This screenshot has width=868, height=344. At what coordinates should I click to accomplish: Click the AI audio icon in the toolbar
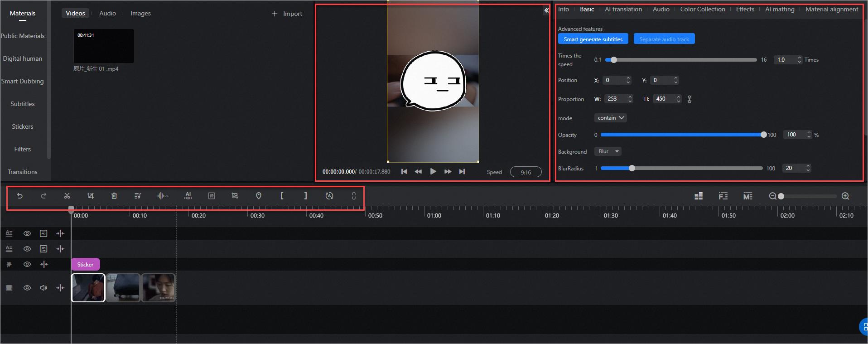pos(188,196)
